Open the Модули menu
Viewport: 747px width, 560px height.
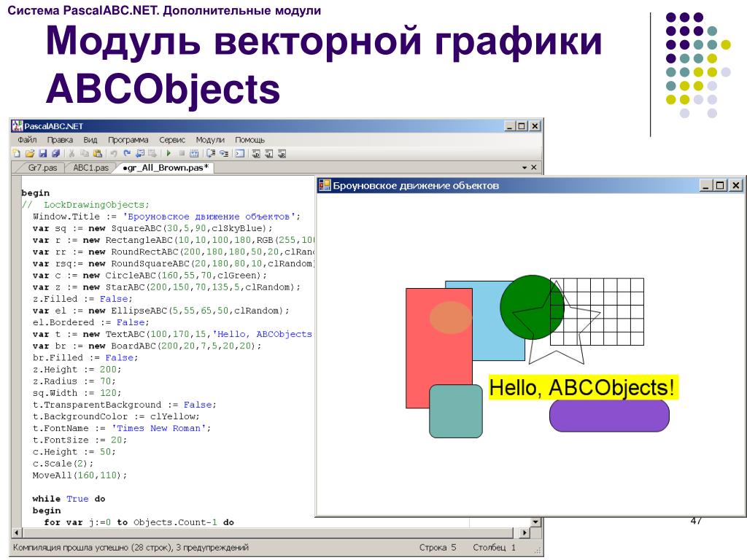pyautogui.click(x=210, y=140)
